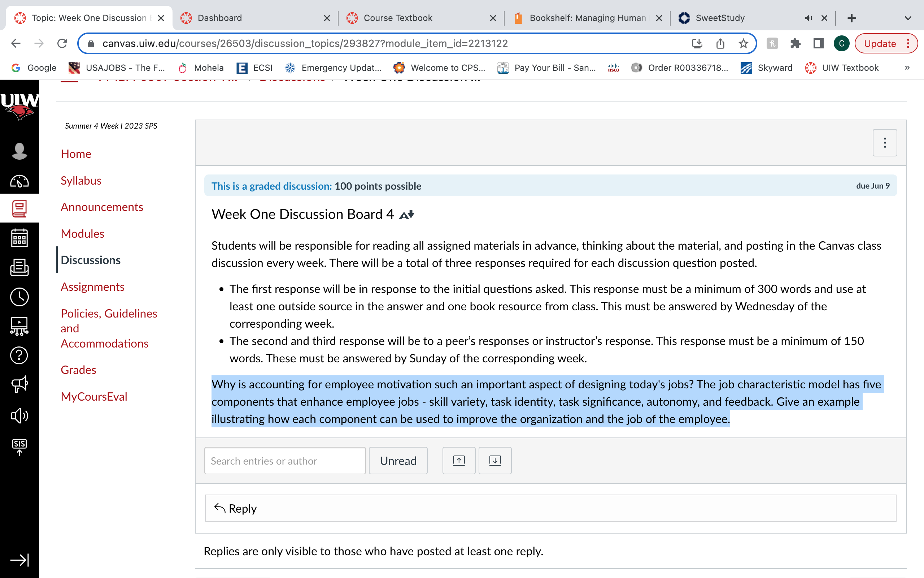Viewport: 924px width, 578px height.
Task: Click the browser address bar URL
Action: [305, 44]
